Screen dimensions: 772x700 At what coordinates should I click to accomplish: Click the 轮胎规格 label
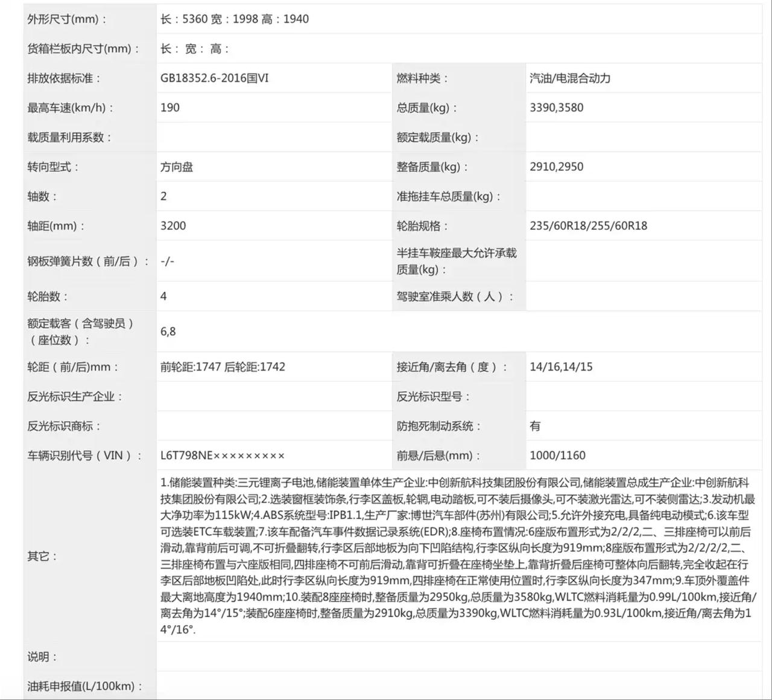(x=422, y=226)
